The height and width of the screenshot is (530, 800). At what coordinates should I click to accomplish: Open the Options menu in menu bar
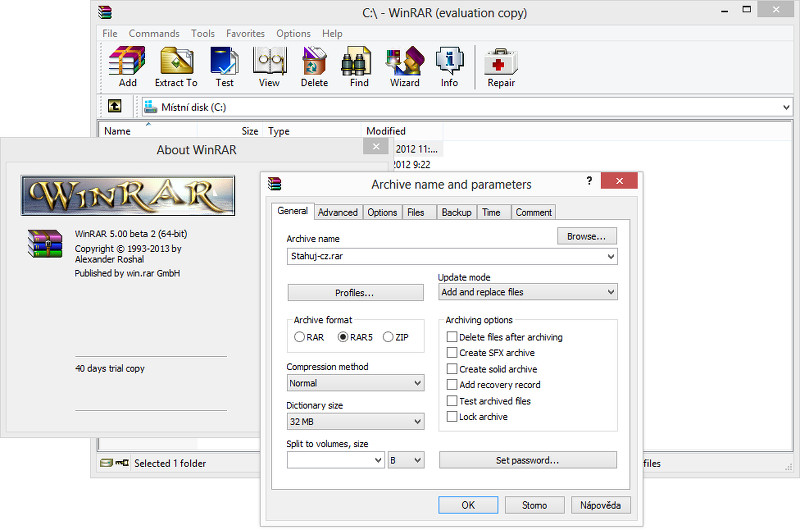[x=293, y=33]
